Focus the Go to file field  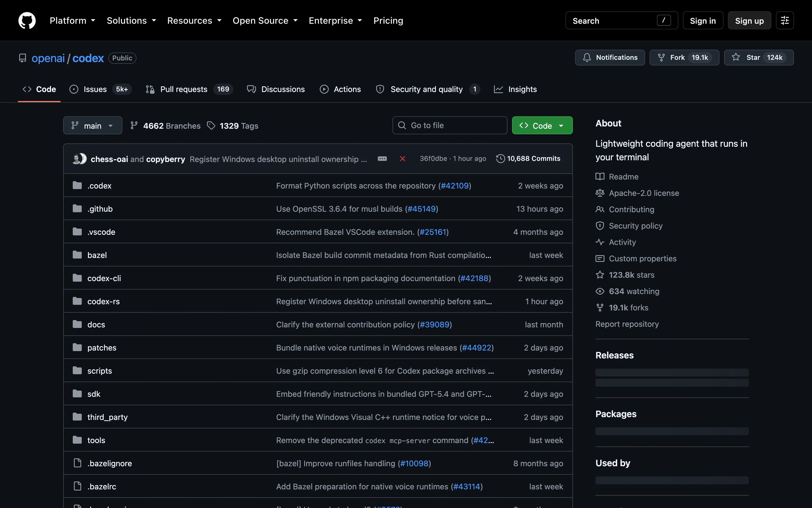tap(450, 125)
